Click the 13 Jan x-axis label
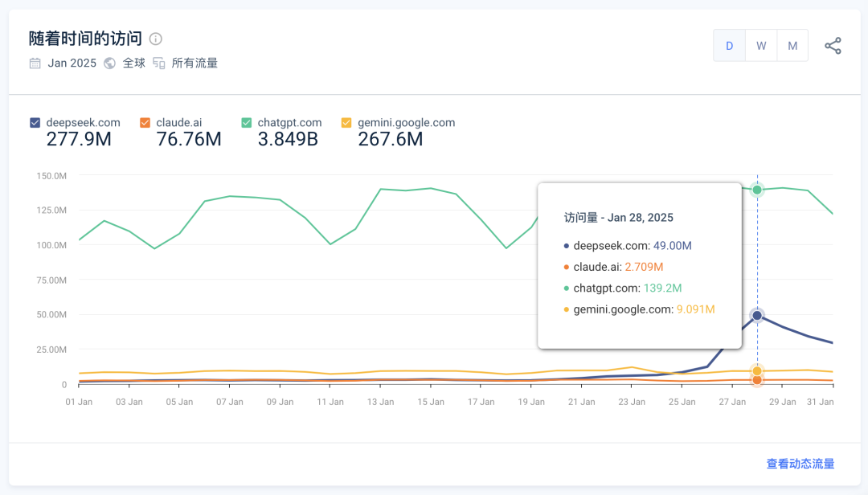Screen dimensions: 868x495 pos(380,402)
